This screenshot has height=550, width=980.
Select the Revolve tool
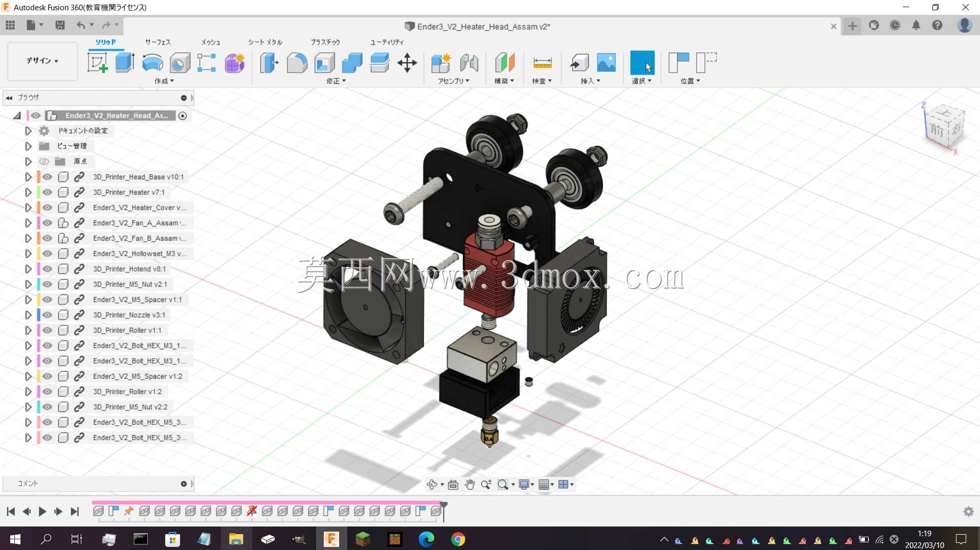[152, 63]
